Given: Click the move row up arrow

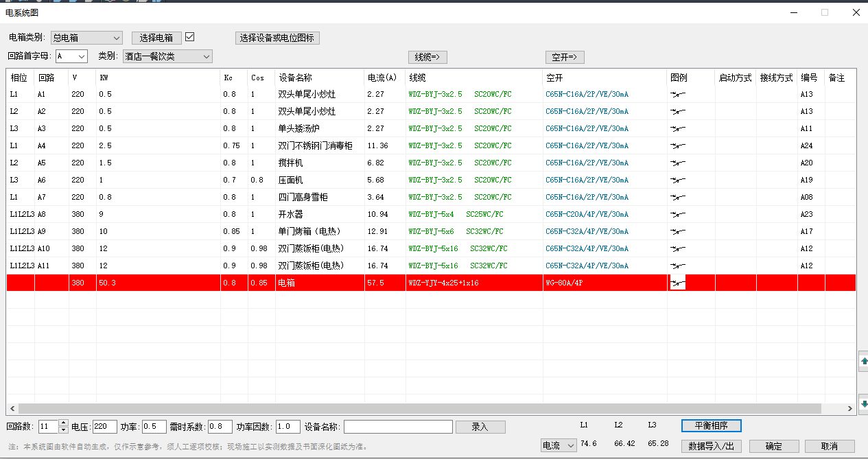Looking at the screenshot, I should (x=863, y=362).
